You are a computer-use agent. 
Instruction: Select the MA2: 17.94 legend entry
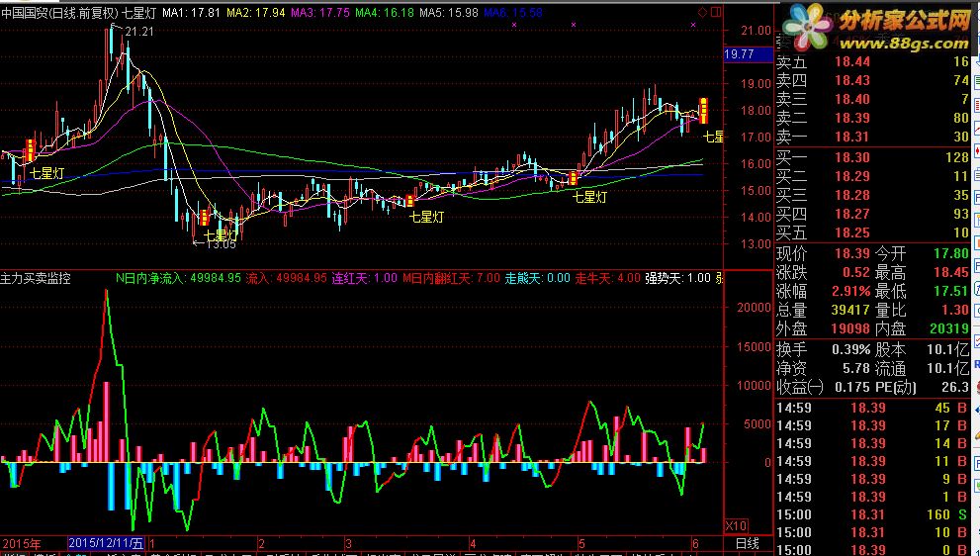pos(255,13)
